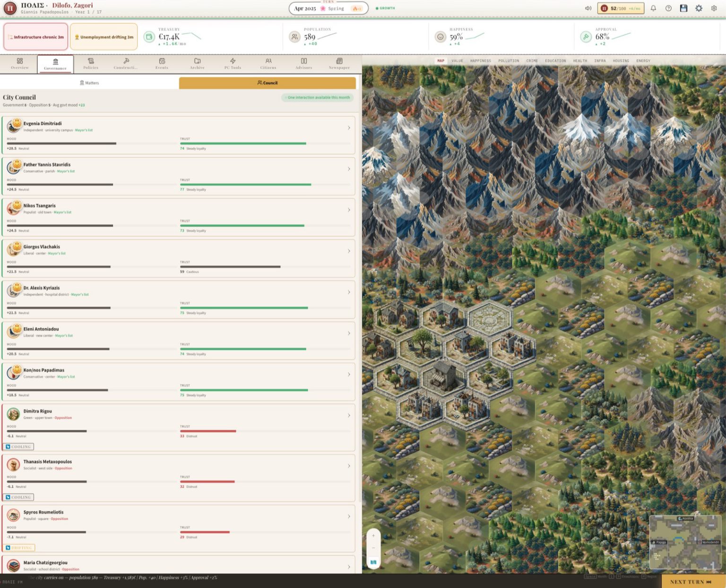Click the pause button beside ΠΟΛΙΣ title
726x588 pixels.
[x=10, y=8]
